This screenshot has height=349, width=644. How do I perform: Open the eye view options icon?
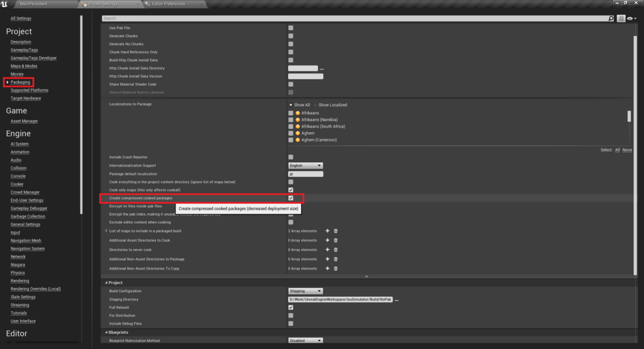coord(630,18)
